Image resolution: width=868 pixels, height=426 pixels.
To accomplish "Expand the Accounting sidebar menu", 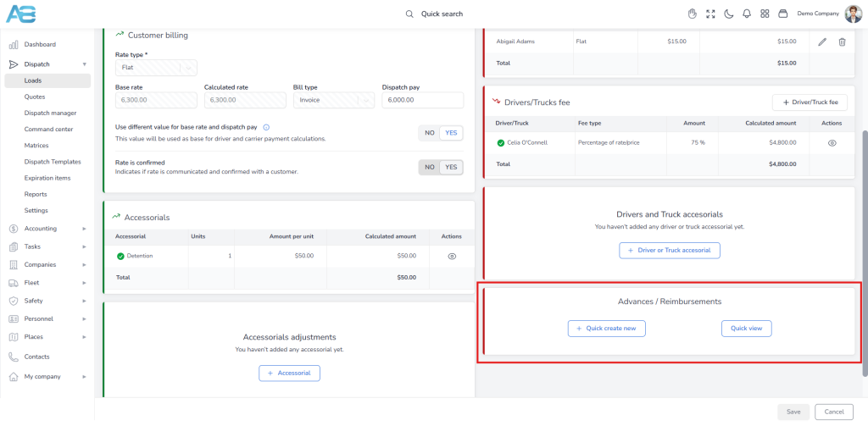I will click(x=48, y=229).
